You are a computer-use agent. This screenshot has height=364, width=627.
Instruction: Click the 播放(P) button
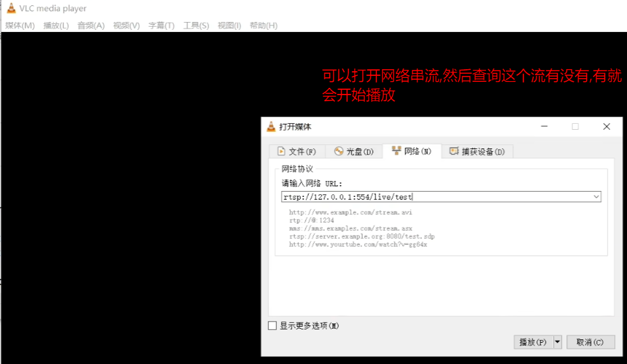point(533,342)
